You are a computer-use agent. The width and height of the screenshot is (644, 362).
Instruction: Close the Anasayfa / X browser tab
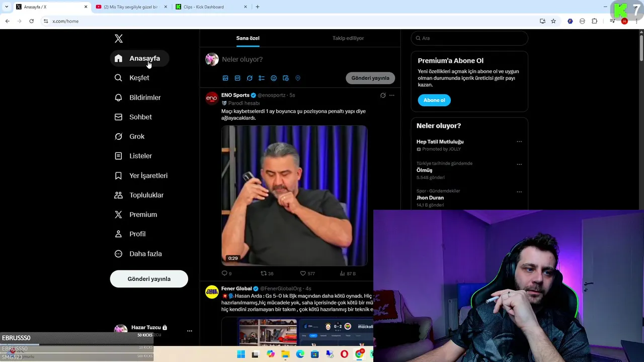[86, 7]
